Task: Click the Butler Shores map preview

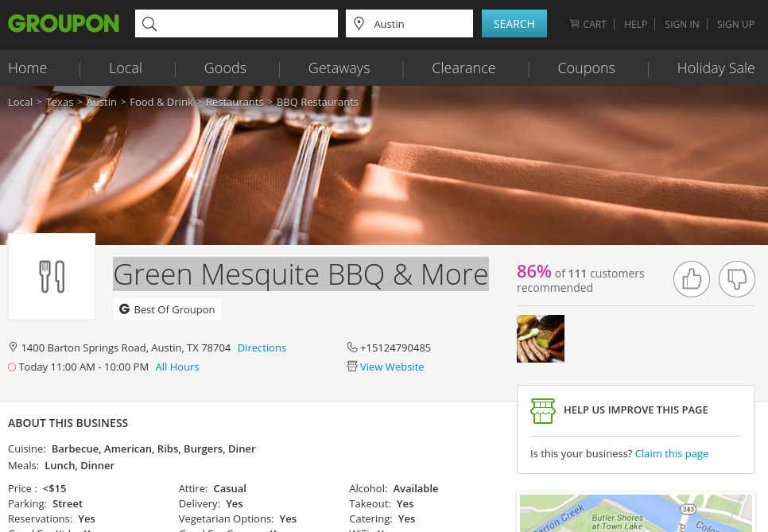Action: tap(636, 513)
